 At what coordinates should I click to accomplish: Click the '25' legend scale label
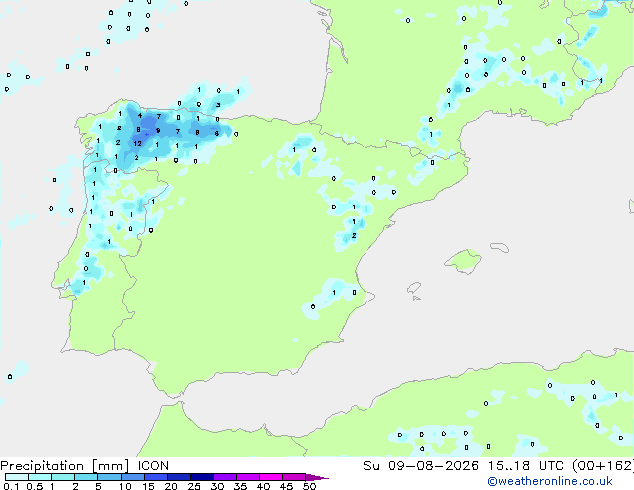pos(194,486)
